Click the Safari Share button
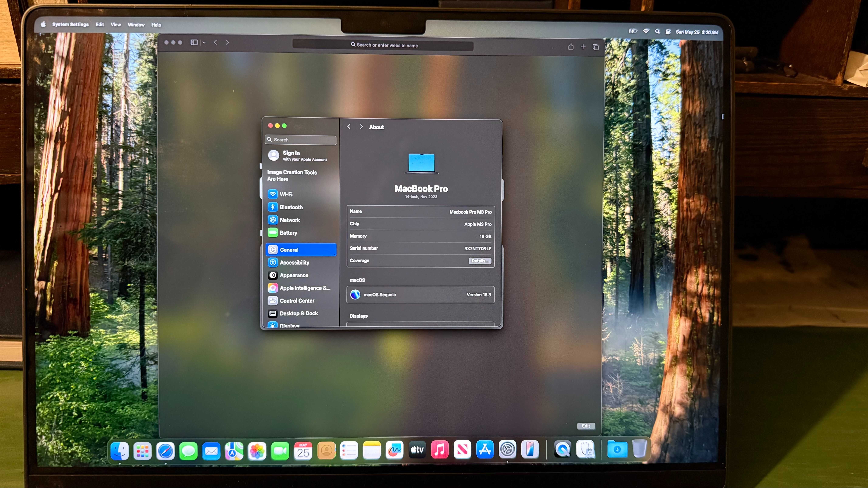 click(x=571, y=46)
